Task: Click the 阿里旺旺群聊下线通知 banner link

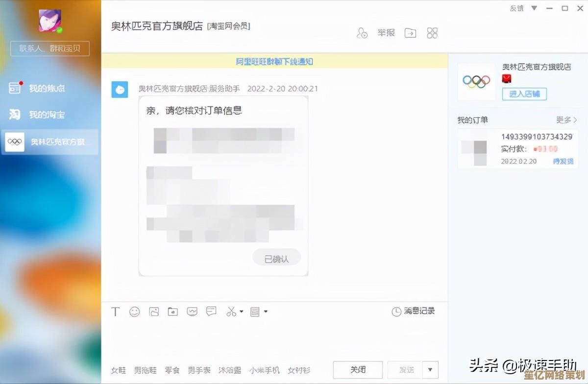Action: coord(274,62)
